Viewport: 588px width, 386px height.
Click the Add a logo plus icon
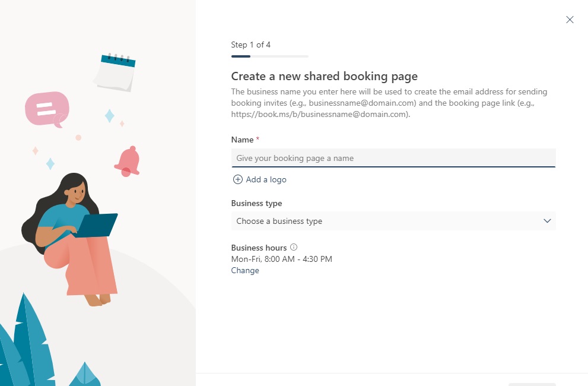point(238,179)
